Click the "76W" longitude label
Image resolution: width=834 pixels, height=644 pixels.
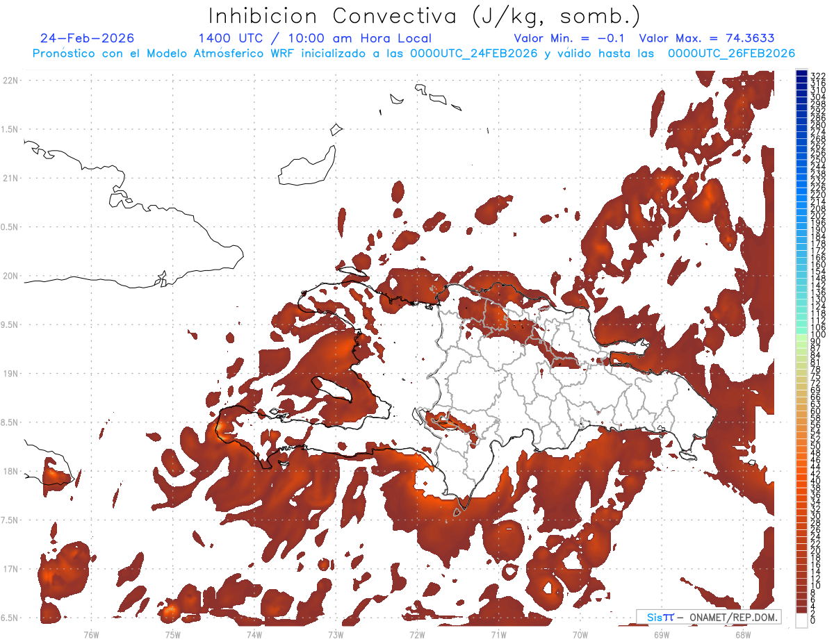click(x=91, y=634)
